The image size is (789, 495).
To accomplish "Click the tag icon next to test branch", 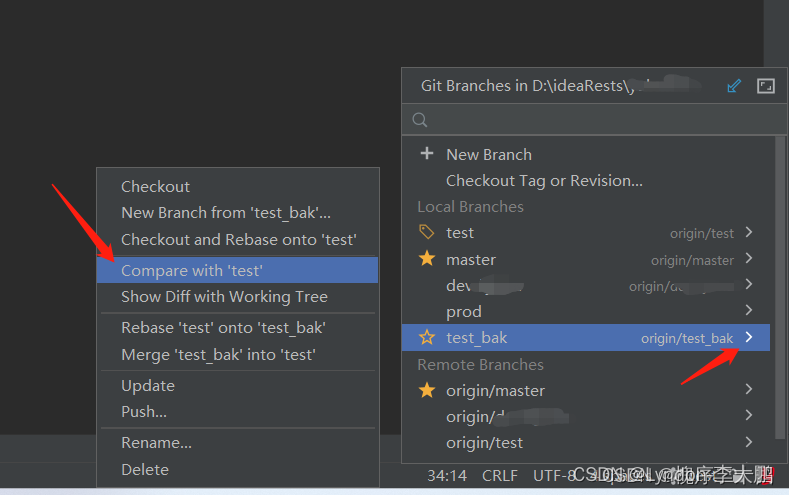I will pos(427,232).
